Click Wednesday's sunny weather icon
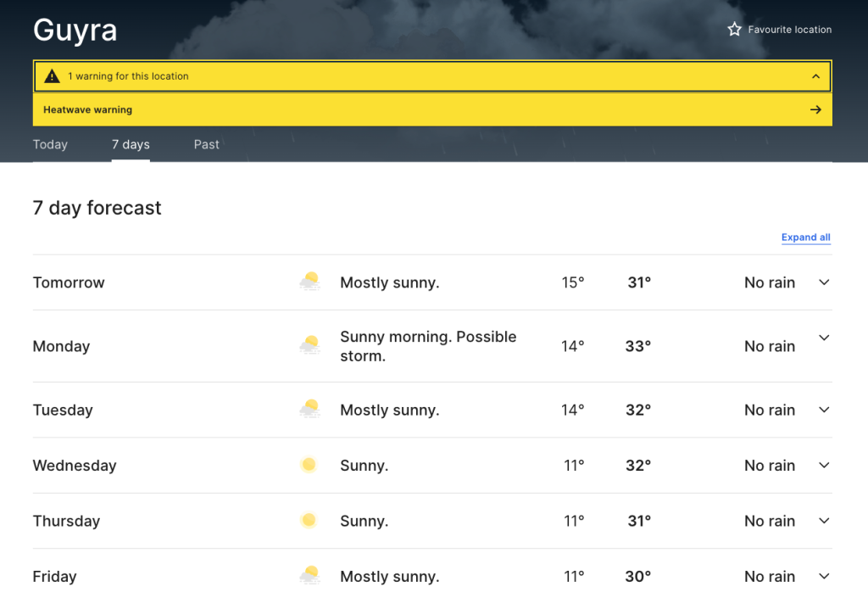The image size is (868, 603). [x=309, y=465]
